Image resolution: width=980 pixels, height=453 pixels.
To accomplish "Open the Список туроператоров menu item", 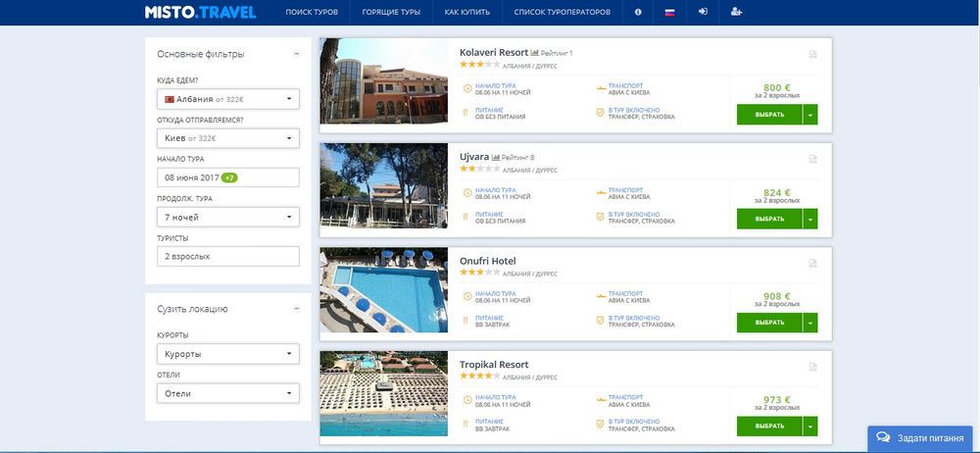I will pos(562,13).
